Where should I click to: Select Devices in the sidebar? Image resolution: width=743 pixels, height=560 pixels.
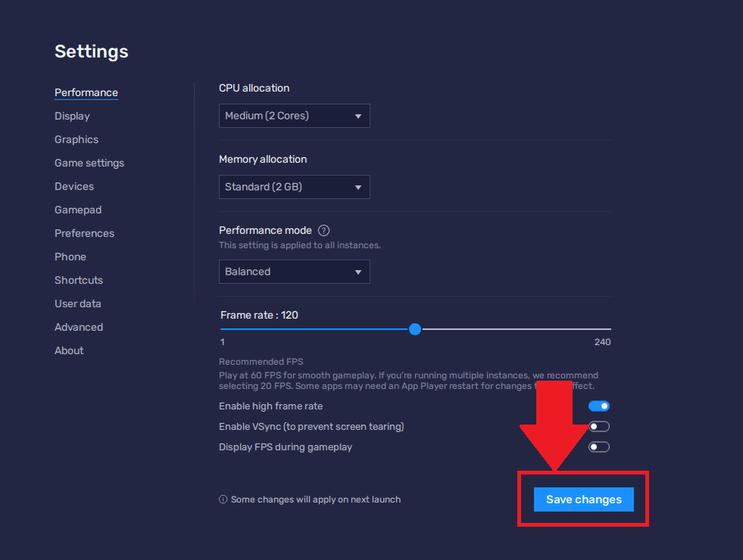point(74,186)
